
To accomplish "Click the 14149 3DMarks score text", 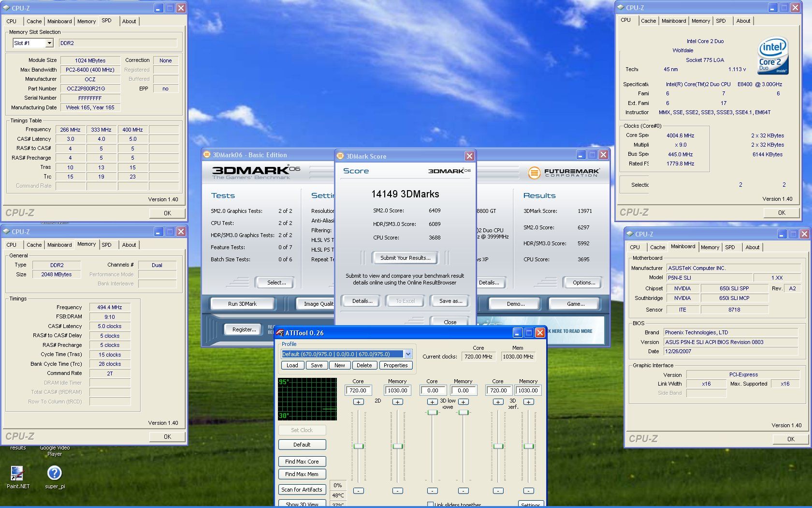I will click(405, 194).
